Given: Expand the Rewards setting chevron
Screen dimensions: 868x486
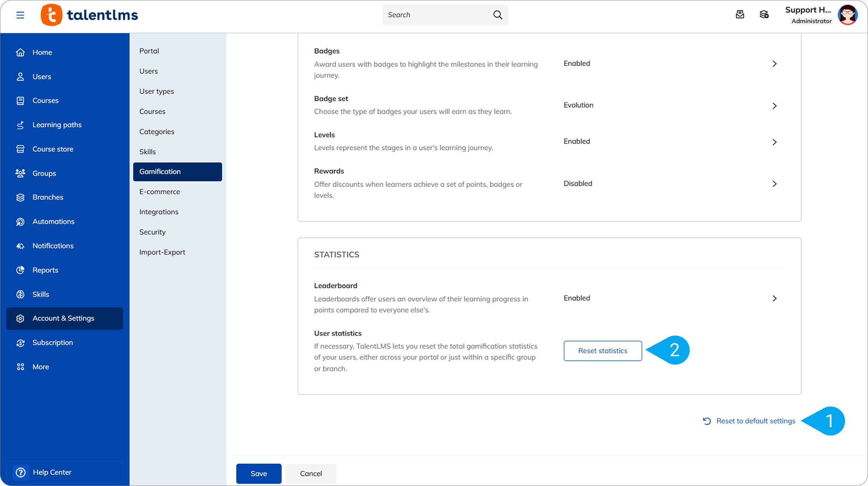Looking at the screenshot, I should pos(774,184).
